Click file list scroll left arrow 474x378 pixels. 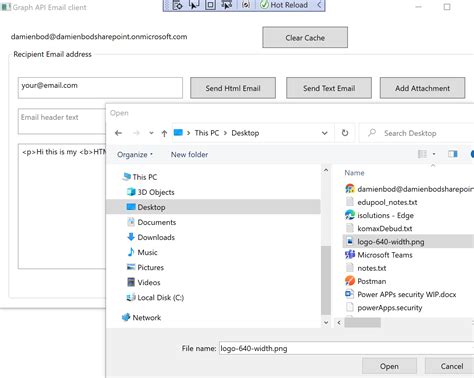(339, 323)
